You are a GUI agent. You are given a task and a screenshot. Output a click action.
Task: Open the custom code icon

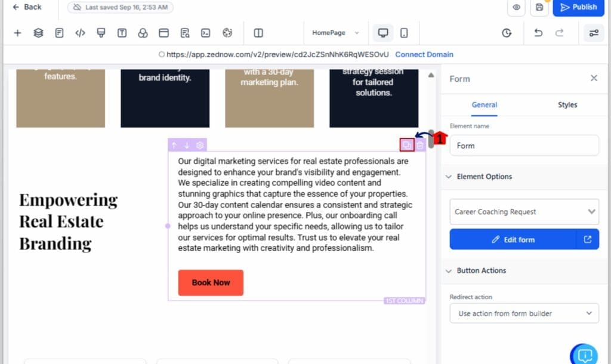point(80,33)
